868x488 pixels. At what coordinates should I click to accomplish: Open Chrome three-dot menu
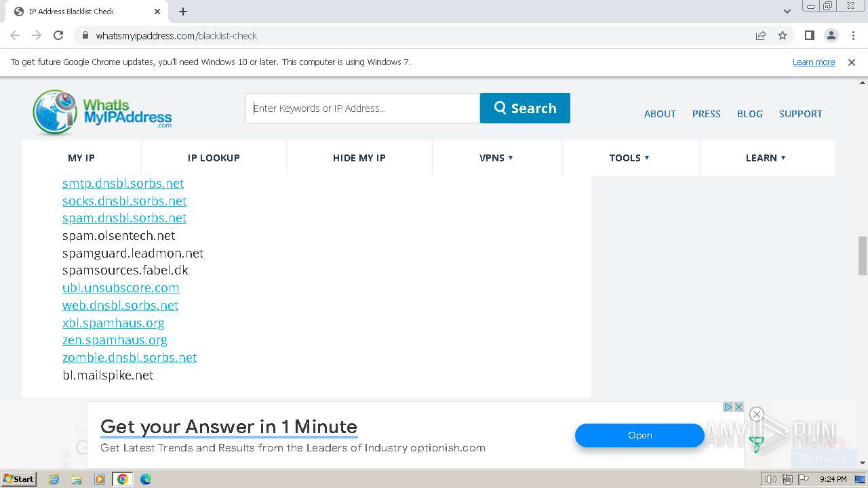(853, 35)
